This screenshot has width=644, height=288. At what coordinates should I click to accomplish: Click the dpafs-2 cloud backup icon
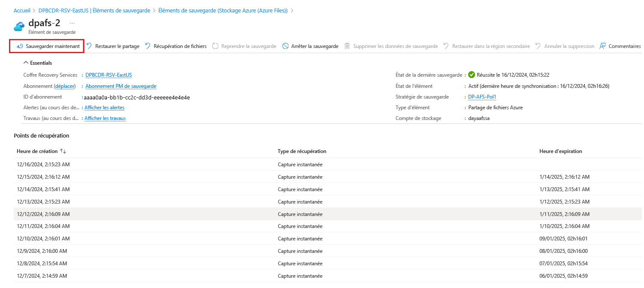[x=19, y=26]
